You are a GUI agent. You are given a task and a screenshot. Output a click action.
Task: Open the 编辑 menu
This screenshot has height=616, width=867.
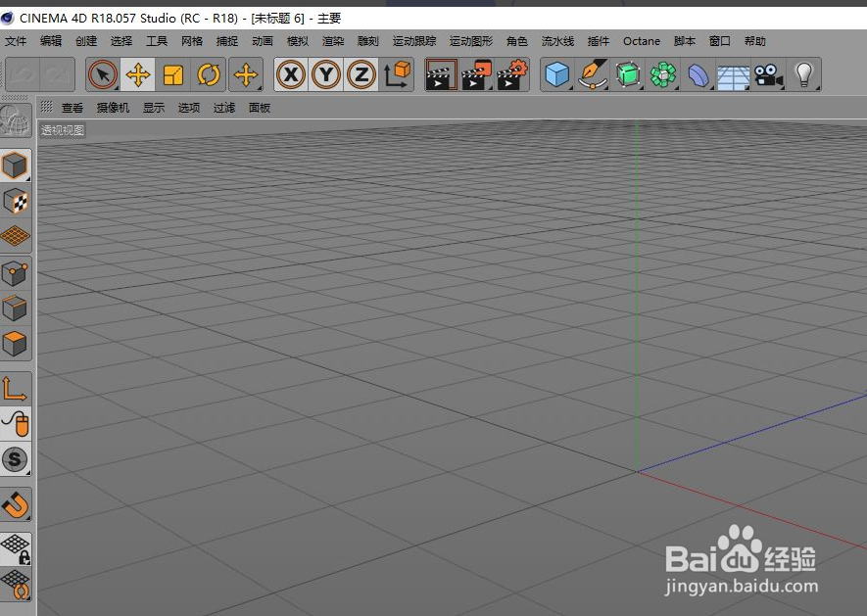point(51,41)
